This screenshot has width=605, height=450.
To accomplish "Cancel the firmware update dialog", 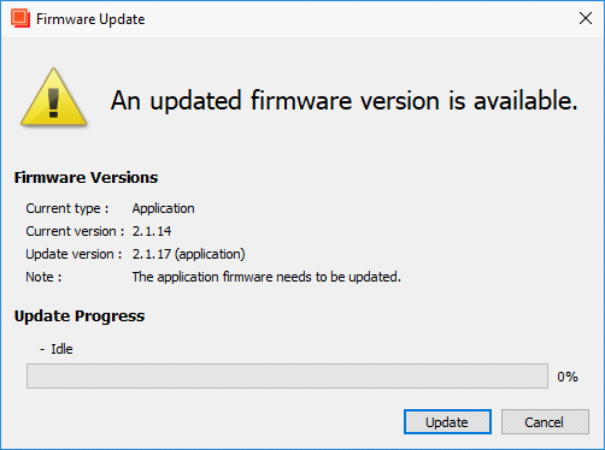I will pyautogui.click(x=545, y=422).
